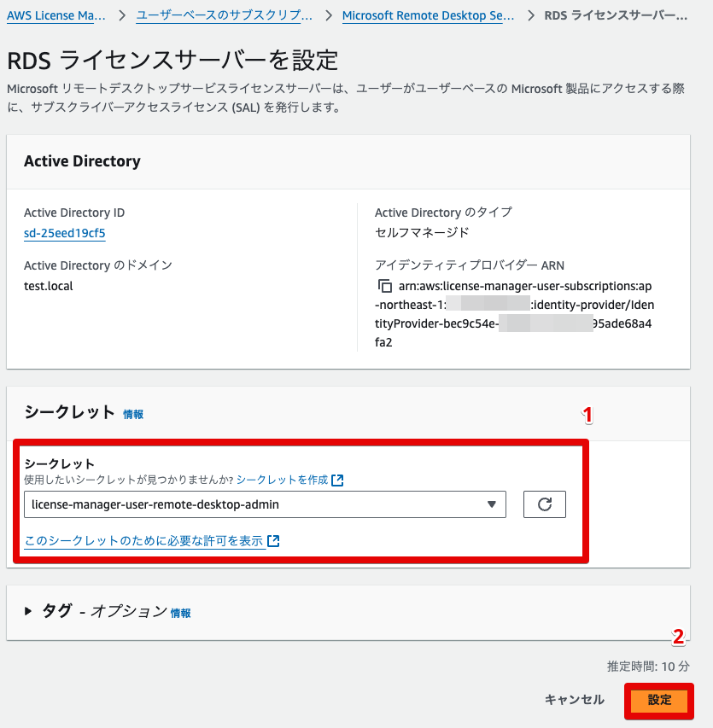The image size is (713, 728).
Task: Open ユーザーベースのサブスクリプ breadcrumb link
Action: [x=224, y=15]
